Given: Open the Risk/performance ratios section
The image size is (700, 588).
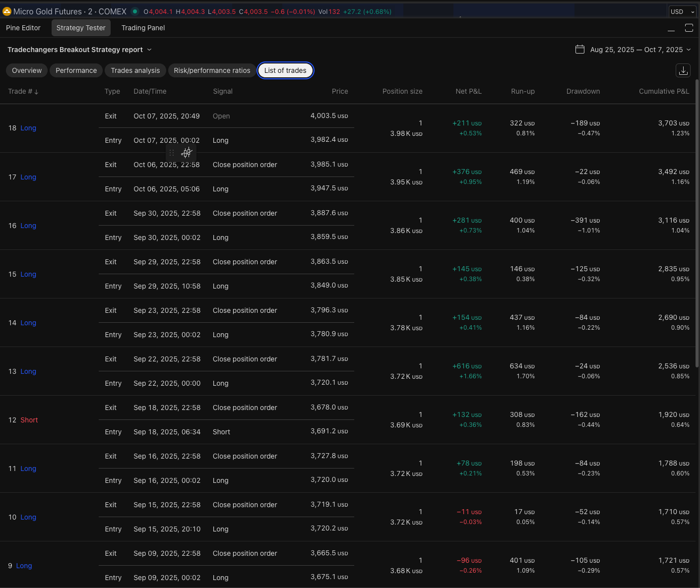Looking at the screenshot, I should [x=212, y=70].
